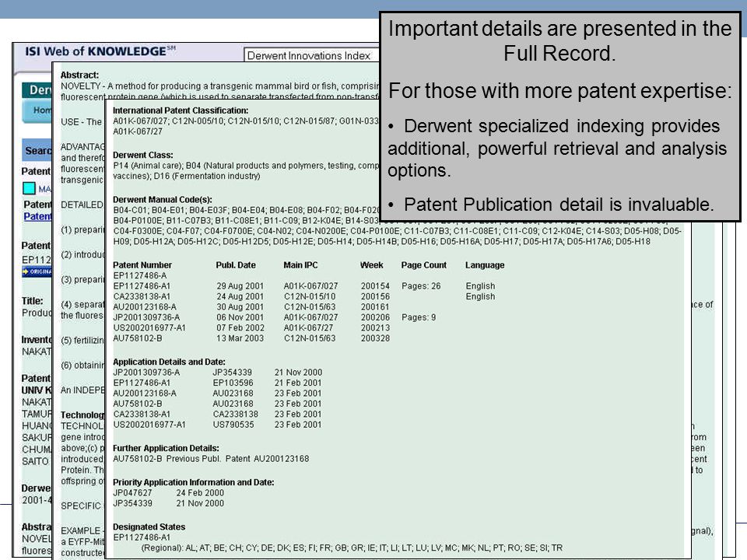Click application number JP354339 in Application Details
This screenshot has width=747, height=560.
point(233,373)
